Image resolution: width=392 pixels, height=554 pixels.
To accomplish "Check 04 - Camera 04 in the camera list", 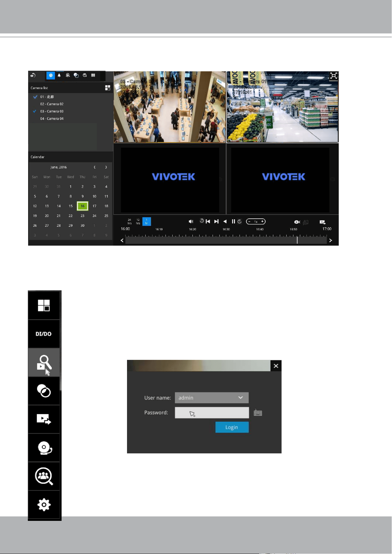I will point(35,119).
